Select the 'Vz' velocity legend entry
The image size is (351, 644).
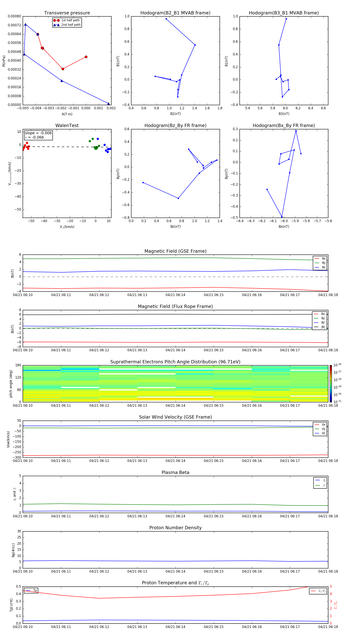pyautogui.click(x=320, y=433)
